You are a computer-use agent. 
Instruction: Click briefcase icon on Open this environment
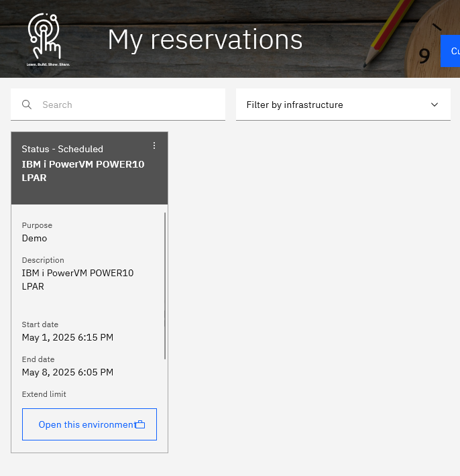tap(140, 424)
